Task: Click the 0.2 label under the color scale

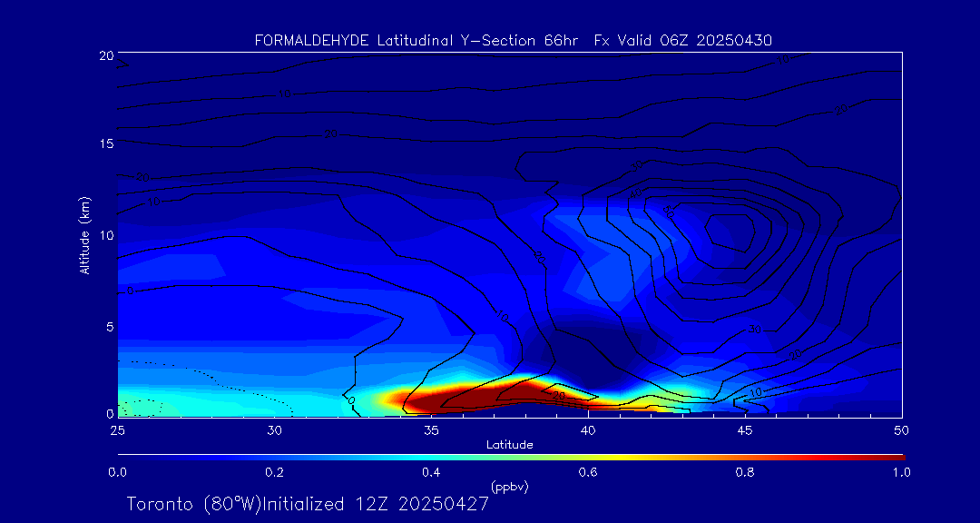Action: pyautogui.click(x=275, y=472)
